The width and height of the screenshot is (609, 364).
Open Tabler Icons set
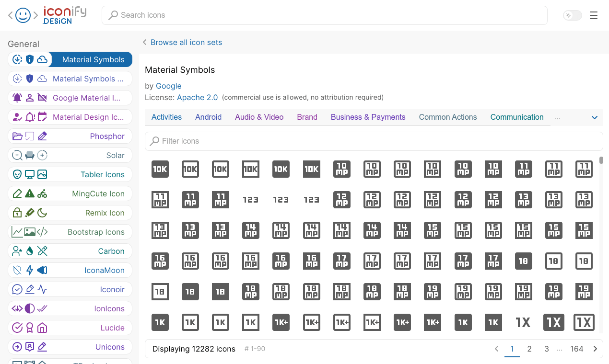[70, 174]
